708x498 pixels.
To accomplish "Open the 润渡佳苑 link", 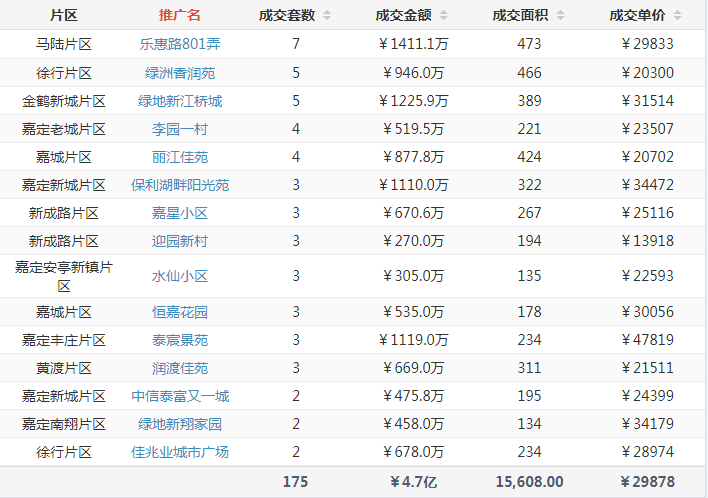I will pyautogui.click(x=180, y=368).
